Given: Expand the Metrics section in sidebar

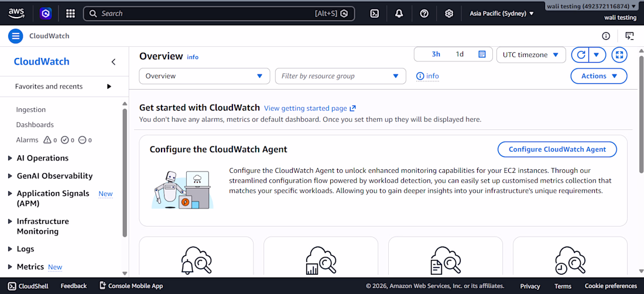Looking at the screenshot, I should click(x=11, y=267).
